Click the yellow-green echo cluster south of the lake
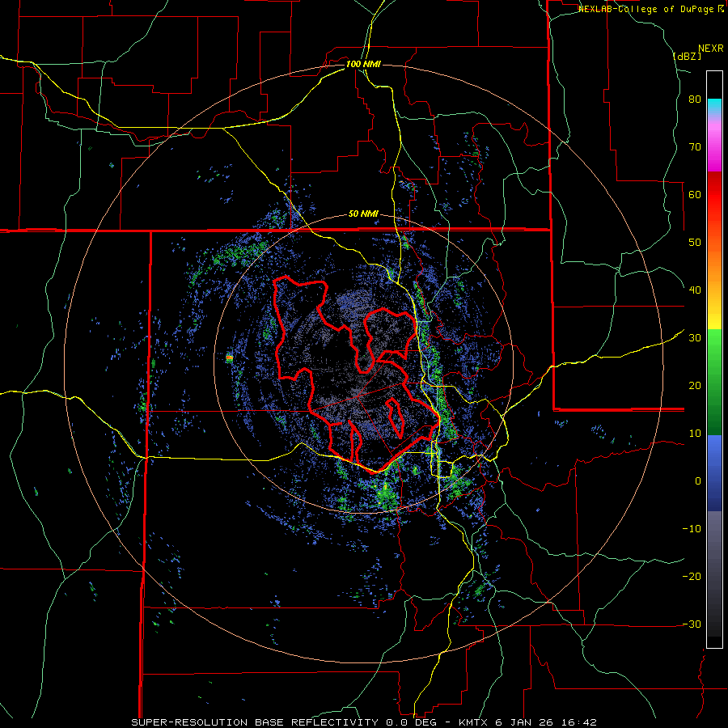The width and height of the screenshot is (728, 728). coord(385,494)
